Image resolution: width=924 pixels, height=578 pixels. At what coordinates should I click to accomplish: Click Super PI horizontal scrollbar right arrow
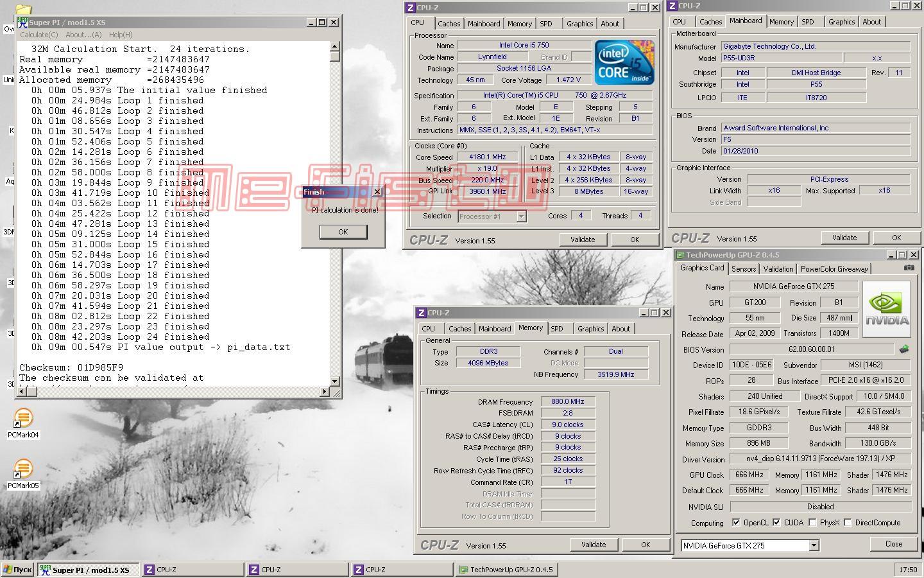point(325,391)
